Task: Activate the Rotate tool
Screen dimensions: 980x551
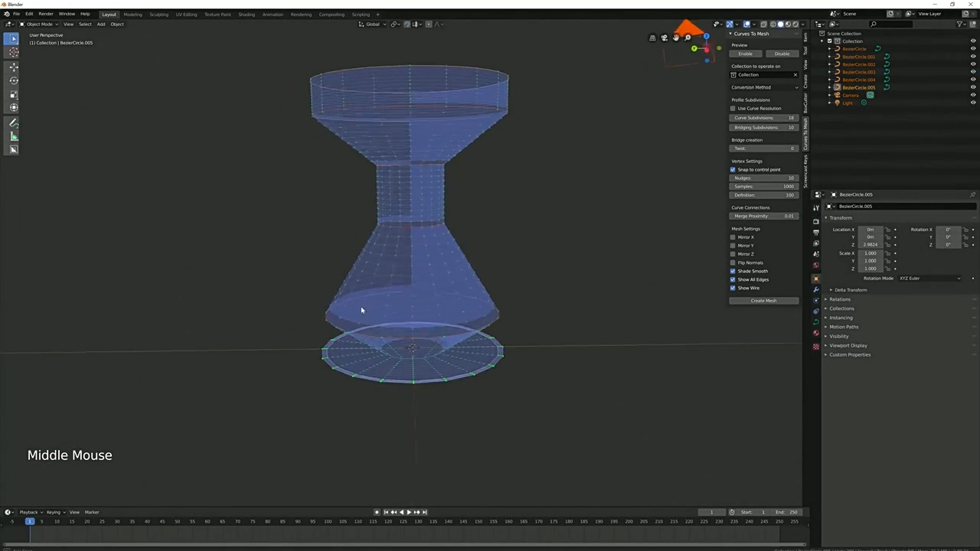Action: (x=13, y=80)
